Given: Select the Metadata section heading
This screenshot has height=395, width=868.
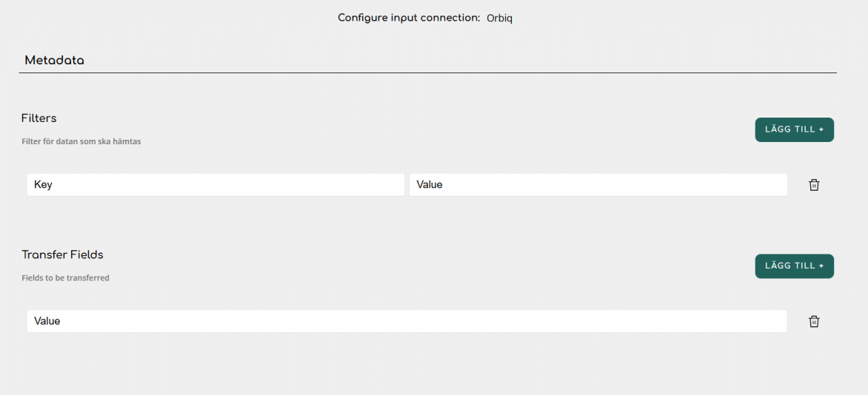Looking at the screenshot, I should click(x=54, y=61).
